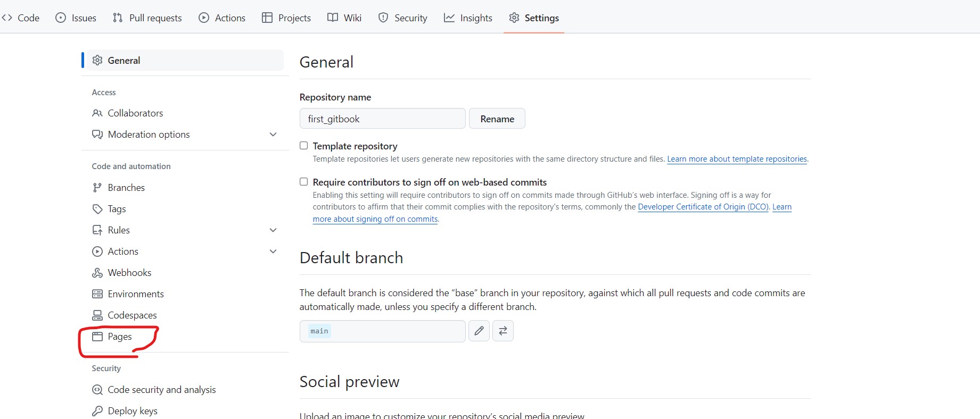
Task: Open Deploy keys settings
Action: point(133,411)
